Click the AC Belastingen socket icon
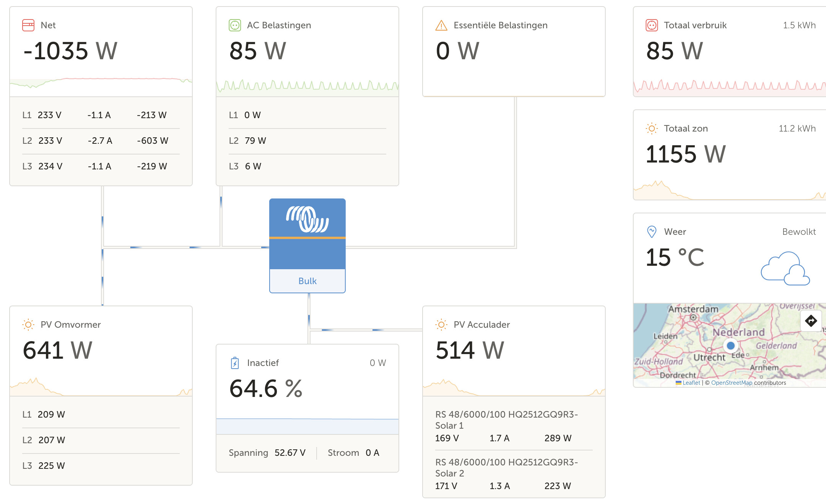The height and width of the screenshot is (504, 826). (235, 25)
